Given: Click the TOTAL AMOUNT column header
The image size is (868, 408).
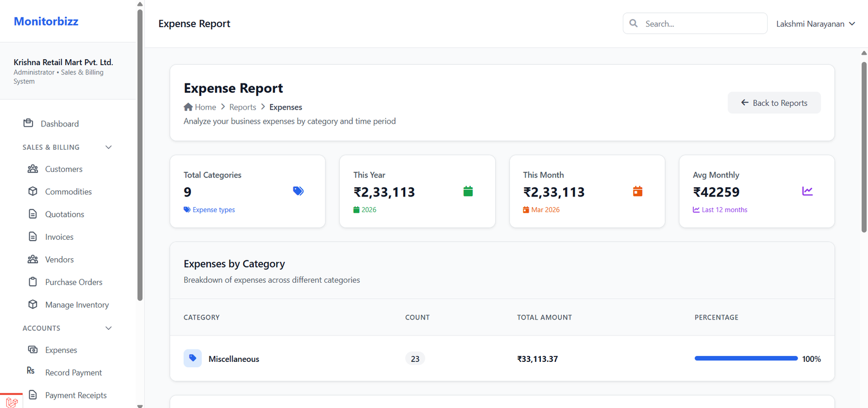Looking at the screenshot, I should tap(544, 317).
